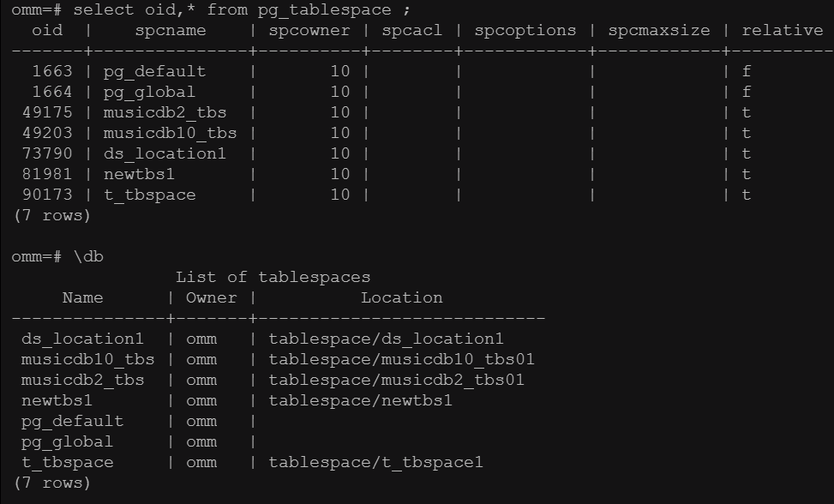Screen dimensions: 834x504
Task: Click musicdb2_tbs in the spcname column
Action: [165, 112]
